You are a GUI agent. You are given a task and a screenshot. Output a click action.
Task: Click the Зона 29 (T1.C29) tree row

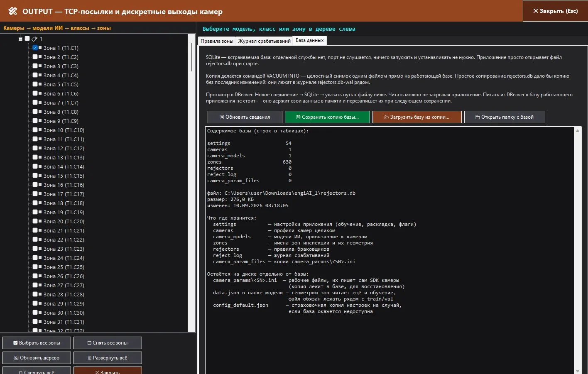[64, 303]
